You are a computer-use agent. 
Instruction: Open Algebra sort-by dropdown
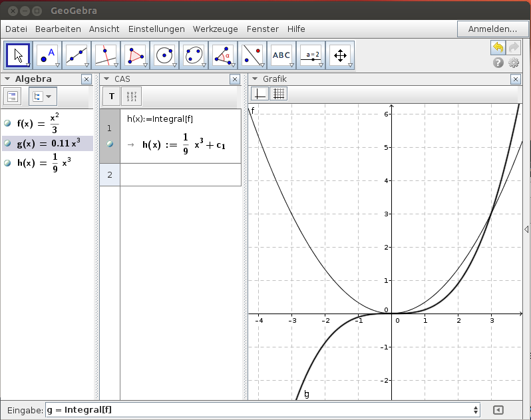pyautogui.click(x=43, y=97)
